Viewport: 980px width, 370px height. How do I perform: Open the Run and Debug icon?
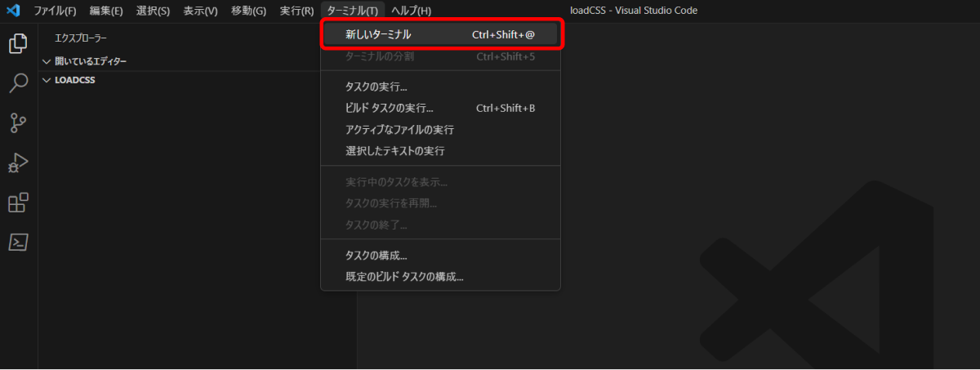(18, 163)
